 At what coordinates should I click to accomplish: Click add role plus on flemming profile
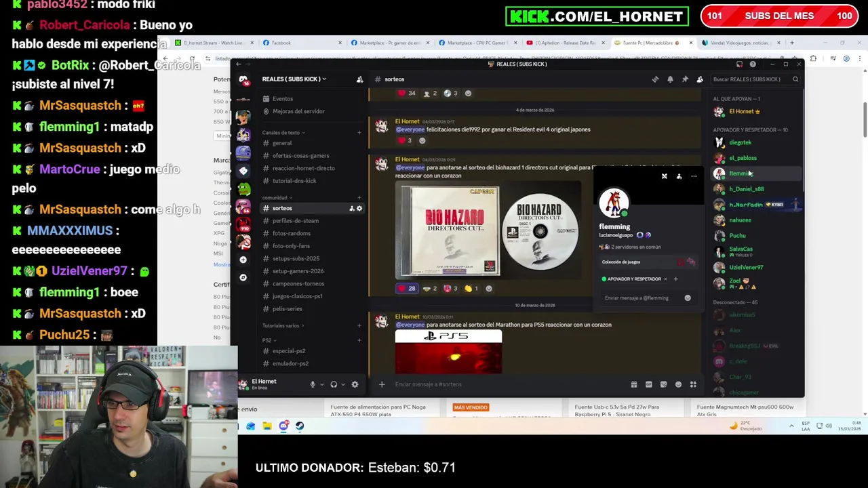675,279
